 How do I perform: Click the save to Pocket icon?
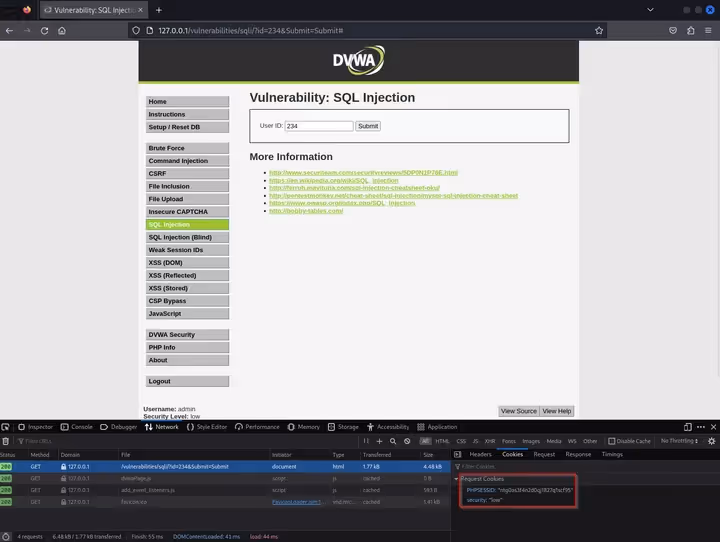[x=673, y=31]
